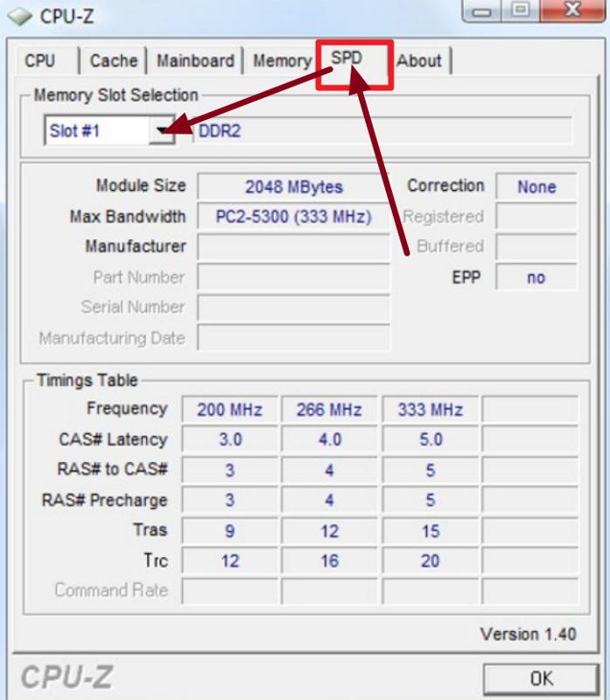This screenshot has width=610, height=700.
Task: Click the empty Manufacturing Date field
Action: click(x=293, y=338)
